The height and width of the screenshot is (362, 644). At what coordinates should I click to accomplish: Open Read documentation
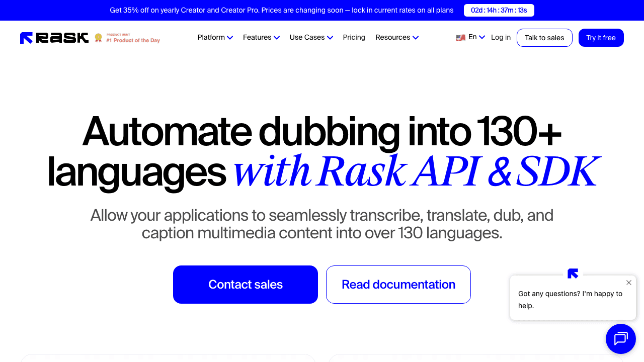398,284
